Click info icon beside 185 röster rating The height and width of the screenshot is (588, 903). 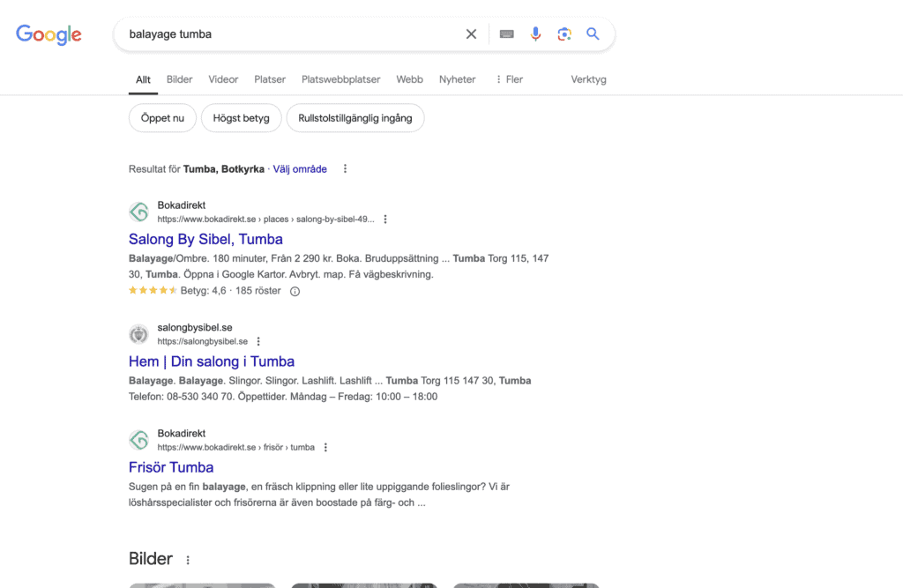pyautogui.click(x=295, y=291)
